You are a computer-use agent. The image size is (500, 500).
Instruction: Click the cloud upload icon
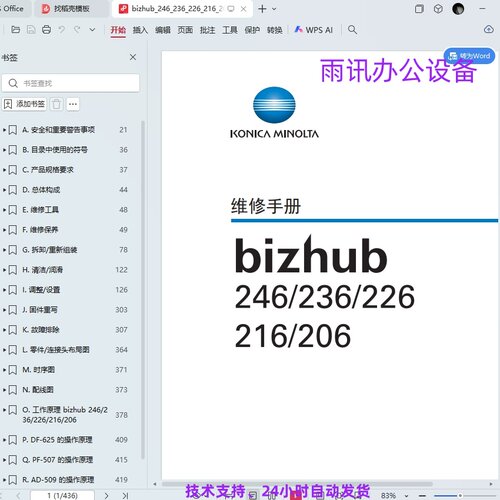[x=489, y=29]
